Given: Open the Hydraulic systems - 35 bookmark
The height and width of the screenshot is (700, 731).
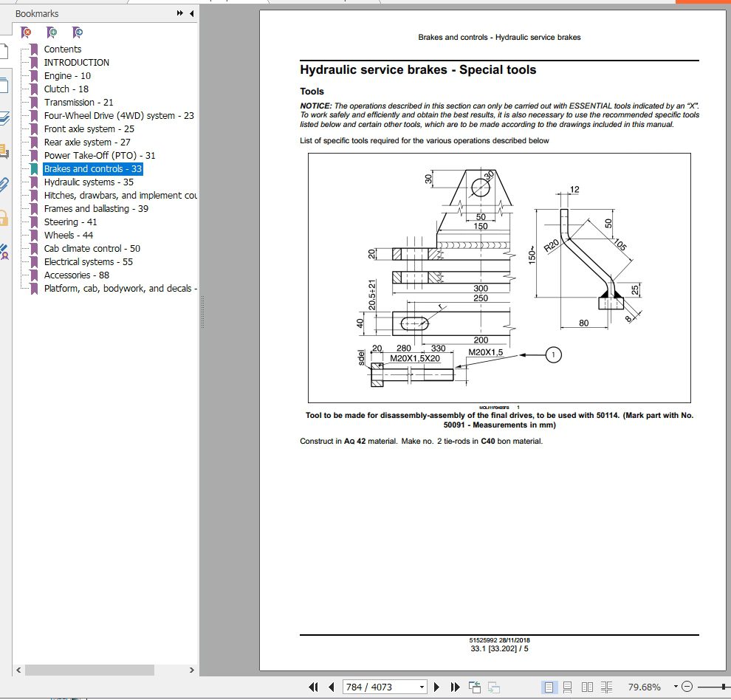Looking at the screenshot, I should pos(89,182).
